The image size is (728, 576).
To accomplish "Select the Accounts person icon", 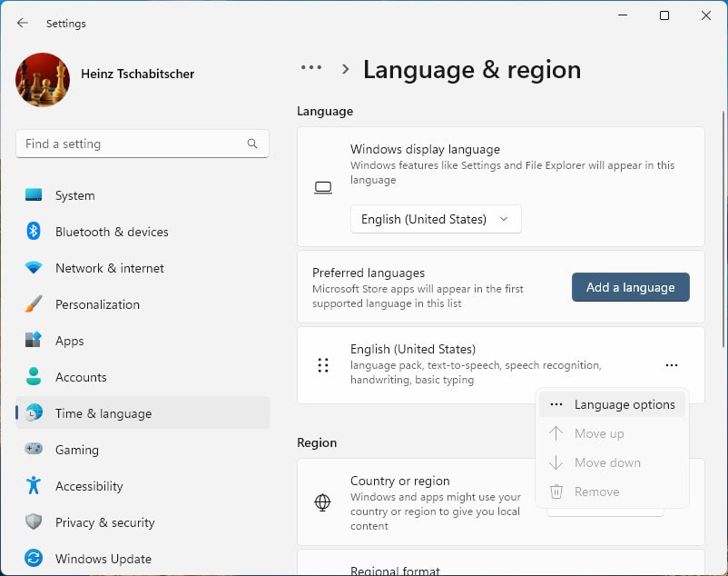I will pyautogui.click(x=34, y=376).
